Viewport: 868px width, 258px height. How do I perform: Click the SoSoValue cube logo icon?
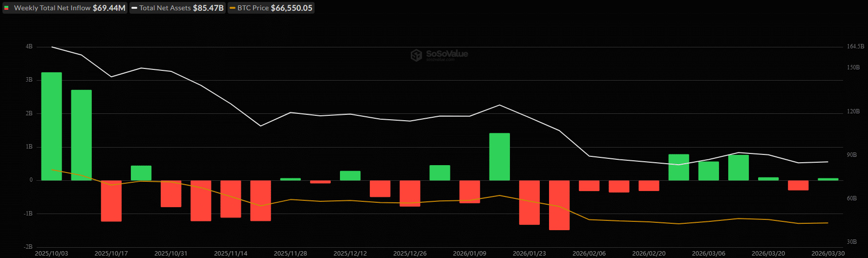coord(416,55)
